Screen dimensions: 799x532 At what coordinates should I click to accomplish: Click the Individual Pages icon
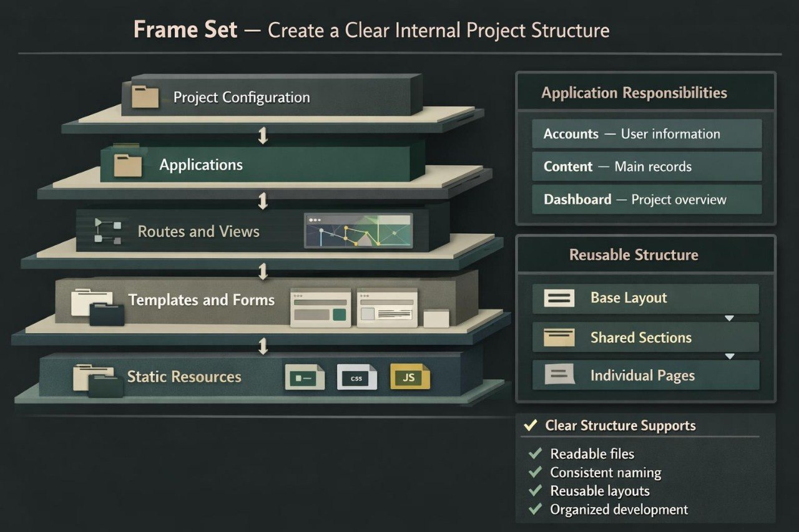(559, 375)
